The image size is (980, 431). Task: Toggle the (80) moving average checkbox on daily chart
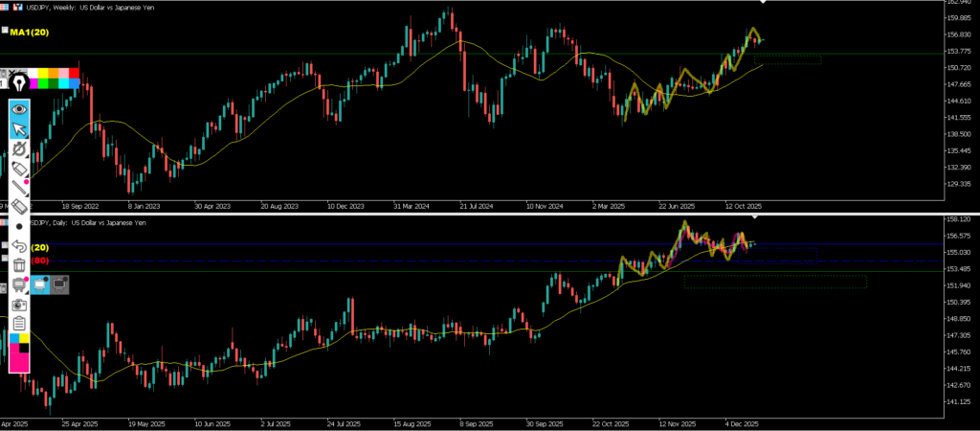[5, 261]
